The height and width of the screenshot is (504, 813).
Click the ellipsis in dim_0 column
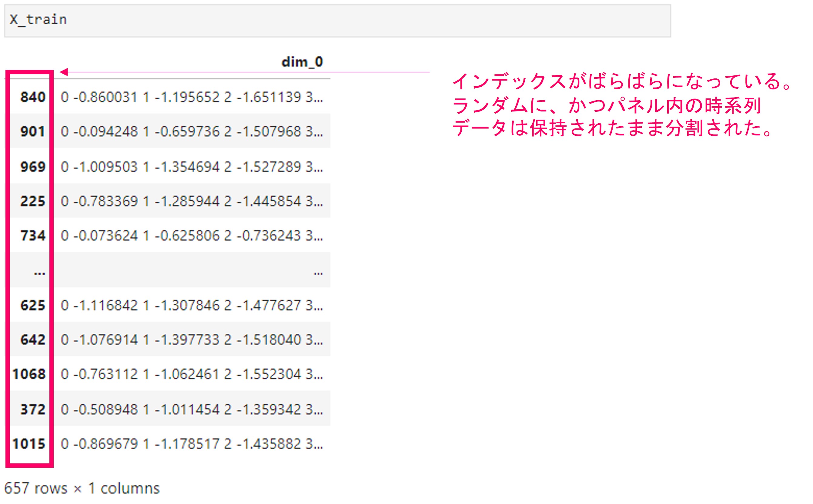coord(318,273)
